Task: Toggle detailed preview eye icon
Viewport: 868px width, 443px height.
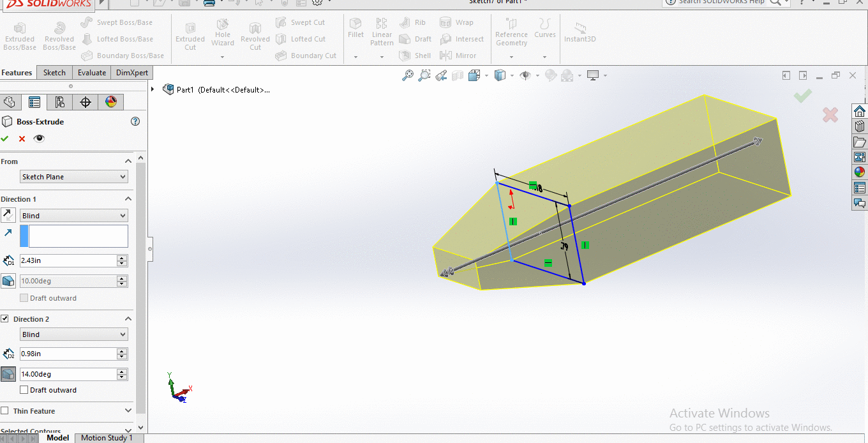Action: point(40,139)
